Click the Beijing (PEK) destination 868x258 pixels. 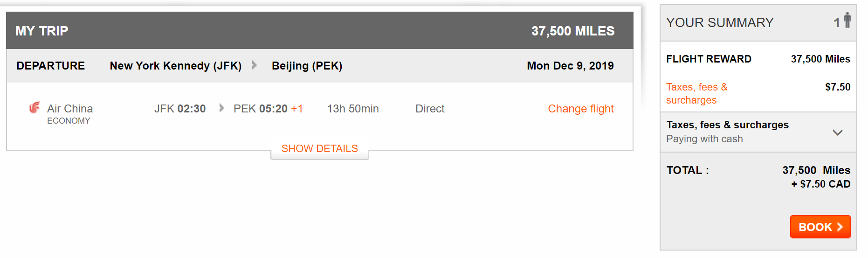tap(307, 66)
